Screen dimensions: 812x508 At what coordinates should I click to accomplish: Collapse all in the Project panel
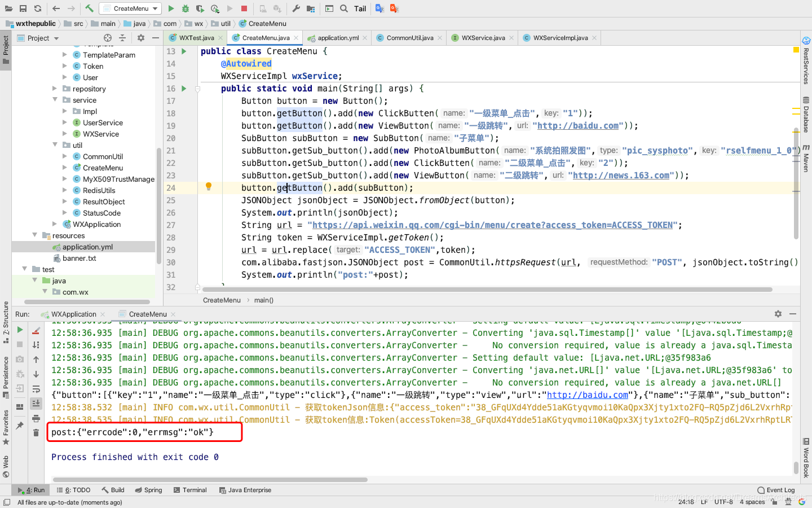coord(122,38)
